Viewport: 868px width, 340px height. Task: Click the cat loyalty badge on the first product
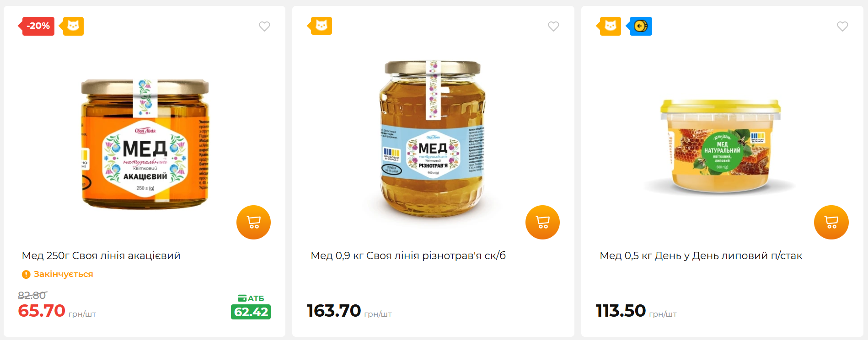[72, 26]
